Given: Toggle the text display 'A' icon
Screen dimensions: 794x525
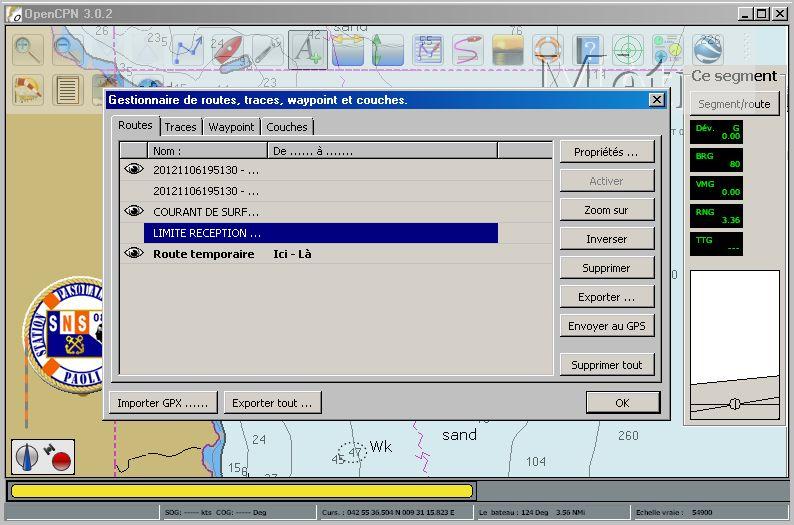Looking at the screenshot, I should 307,49.
